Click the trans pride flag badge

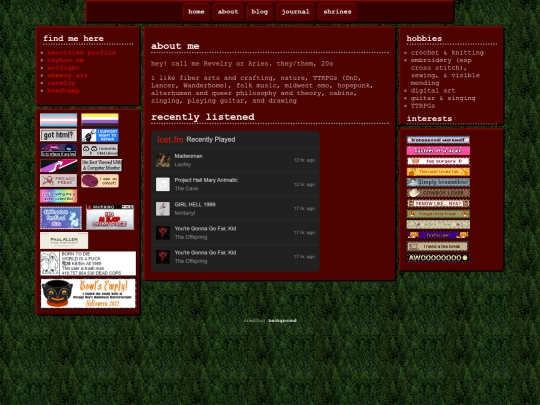tap(59, 120)
